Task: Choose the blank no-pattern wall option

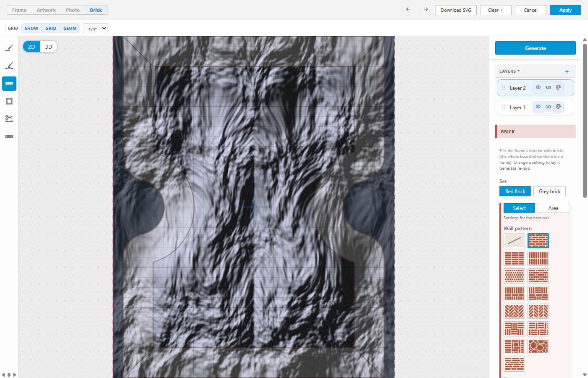Action: [x=514, y=241]
